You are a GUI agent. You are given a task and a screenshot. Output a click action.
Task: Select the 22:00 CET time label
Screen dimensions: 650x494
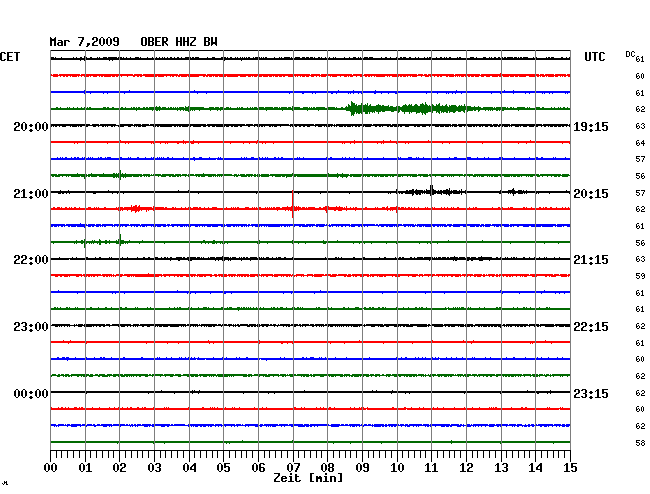point(31,260)
